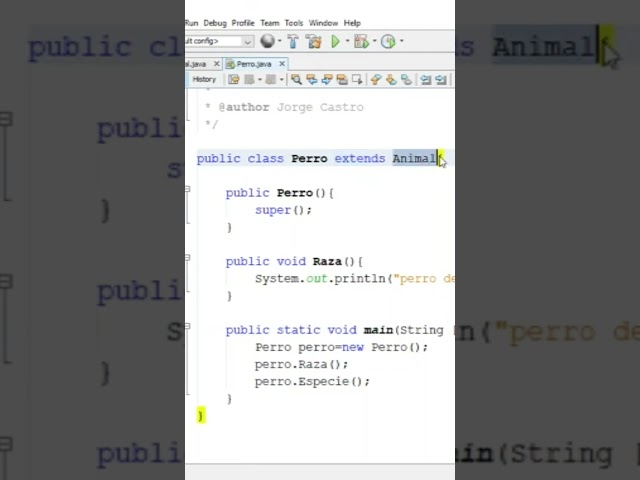The width and height of the screenshot is (640, 480).
Task: Open the Team menu
Action: (270, 23)
